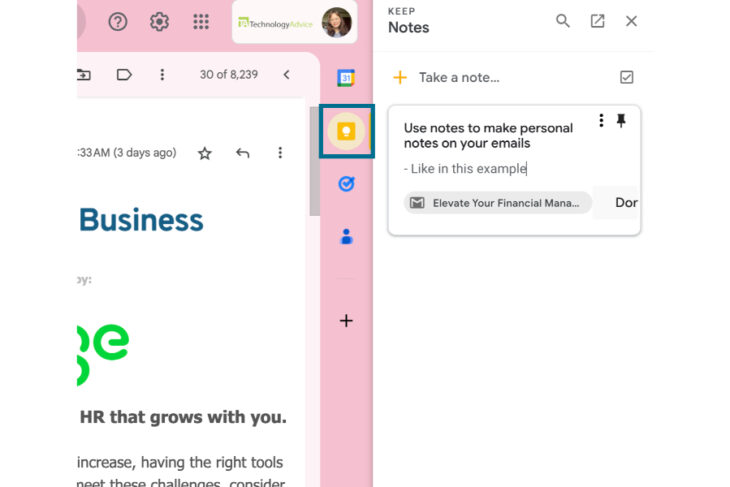
Task: Open message More menu beside reply
Action: [280, 153]
